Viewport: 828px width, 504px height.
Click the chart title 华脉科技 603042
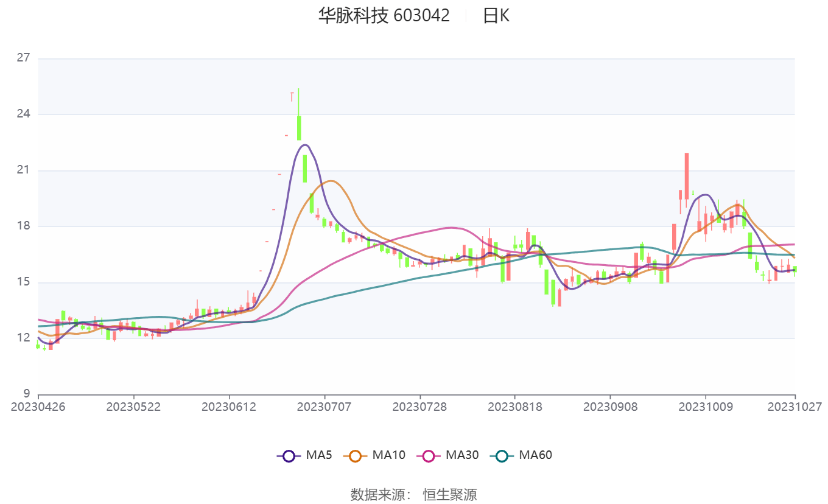pyautogui.click(x=384, y=15)
